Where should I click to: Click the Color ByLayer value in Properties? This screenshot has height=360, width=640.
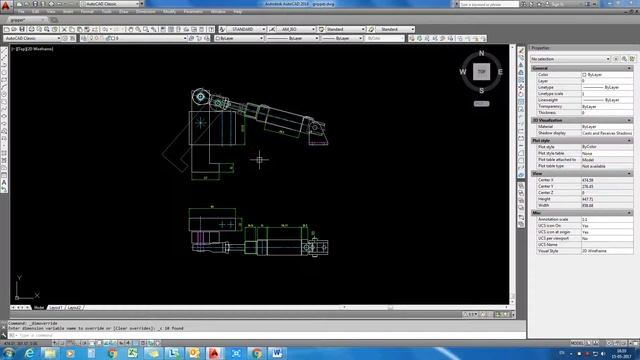[x=607, y=75]
